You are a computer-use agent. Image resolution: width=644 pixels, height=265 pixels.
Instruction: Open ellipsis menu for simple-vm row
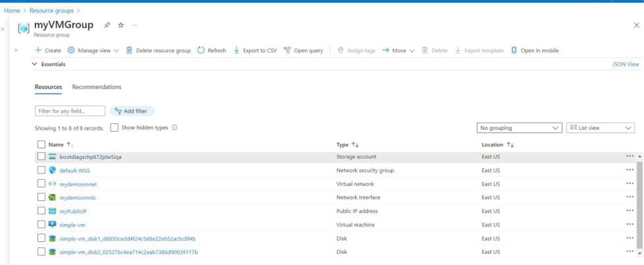coord(630,224)
